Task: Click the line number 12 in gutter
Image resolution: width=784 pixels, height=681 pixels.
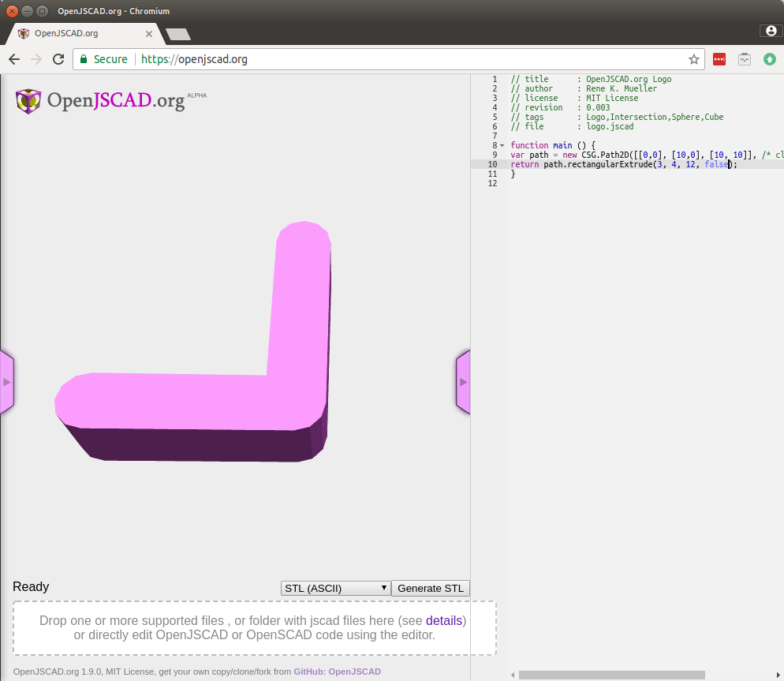Action: [492, 184]
